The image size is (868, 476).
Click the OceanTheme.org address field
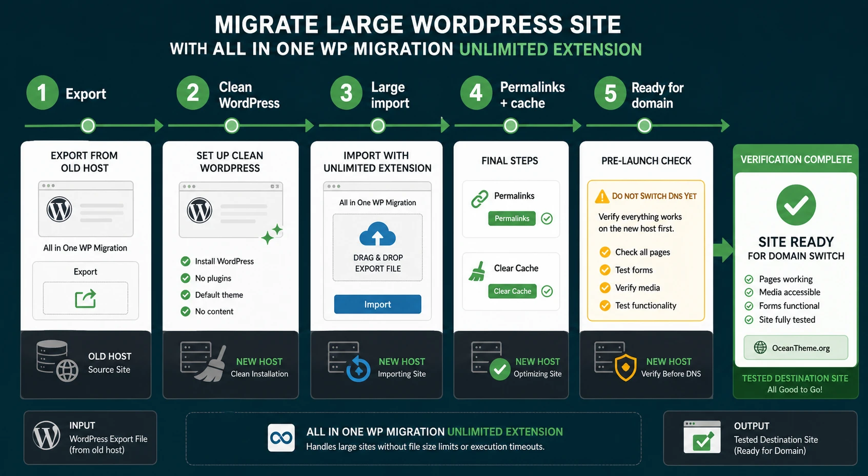pyautogui.click(x=796, y=348)
